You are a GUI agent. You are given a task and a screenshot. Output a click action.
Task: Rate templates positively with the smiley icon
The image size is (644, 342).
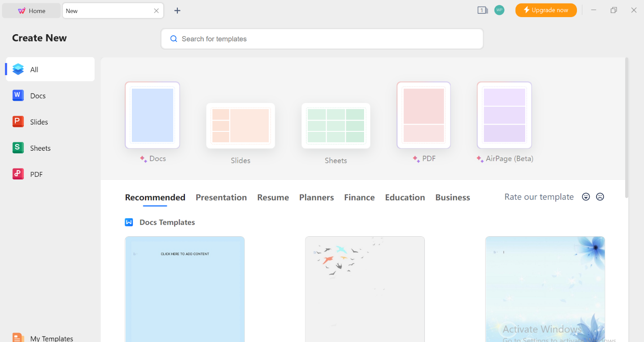click(x=585, y=197)
